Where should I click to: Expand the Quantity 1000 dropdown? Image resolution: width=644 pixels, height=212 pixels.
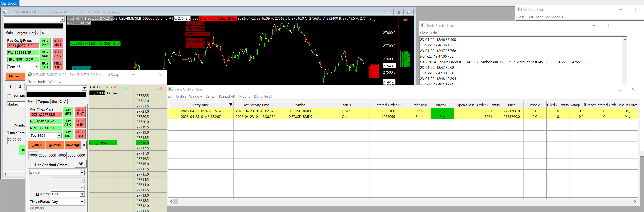click(x=82, y=194)
